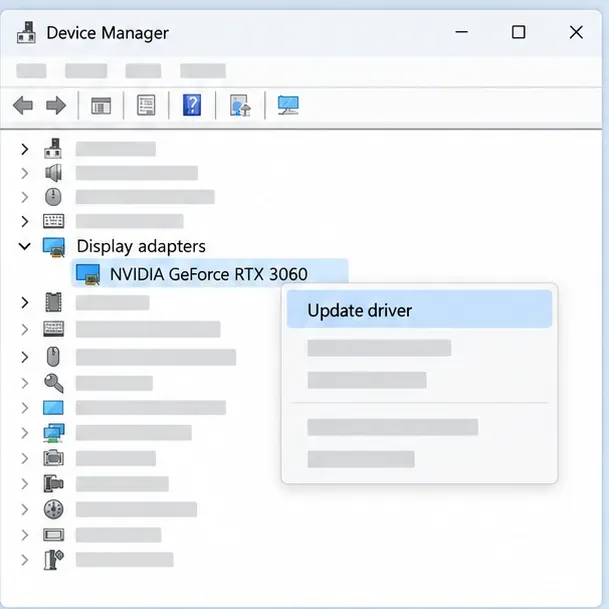This screenshot has height=609, width=609.
Task: Select the round gauge dial category icon
Action: [54, 509]
